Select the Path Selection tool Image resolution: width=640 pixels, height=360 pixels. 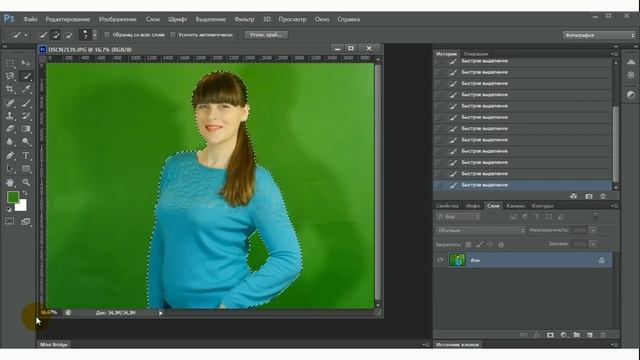point(10,169)
